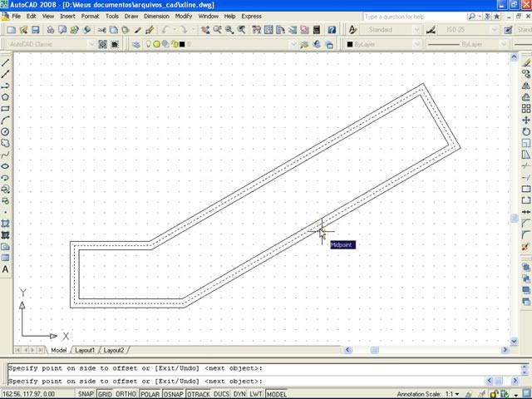The image size is (532, 399).
Task: Click the MODEL space button in the status bar
Action: pos(276,394)
